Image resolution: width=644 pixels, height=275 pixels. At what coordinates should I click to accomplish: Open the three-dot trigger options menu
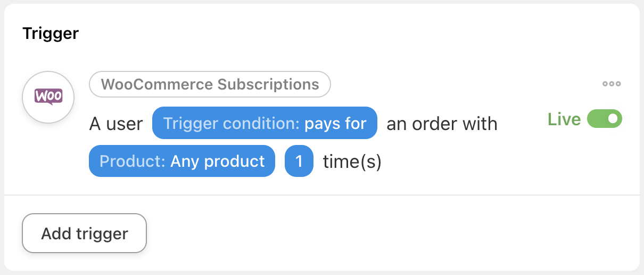click(x=612, y=84)
